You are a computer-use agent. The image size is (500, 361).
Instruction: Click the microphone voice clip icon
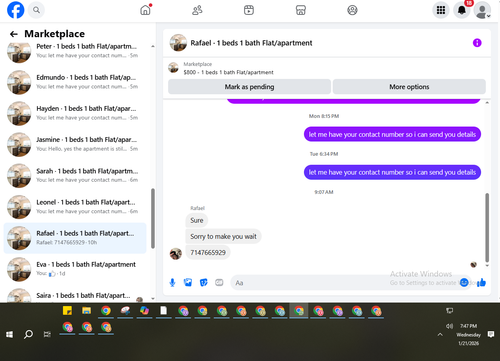pos(172,283)
